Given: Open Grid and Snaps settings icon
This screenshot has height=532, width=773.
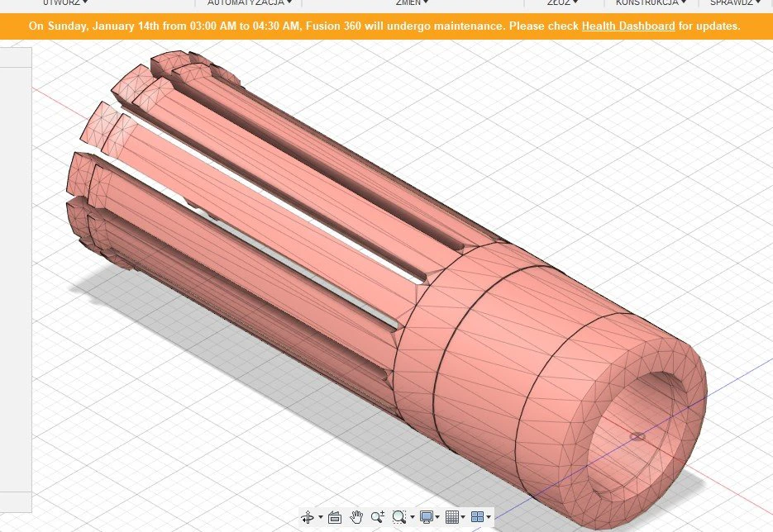Looking at the screenshot, I should [452, 517].
